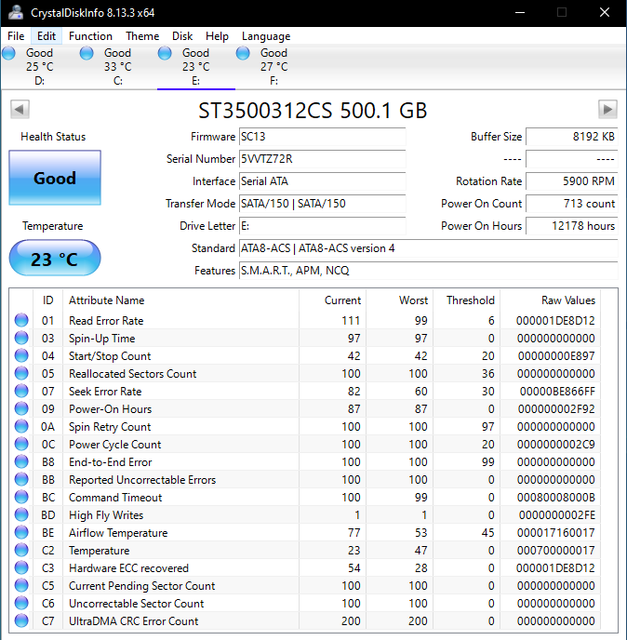627x640 pixels.
Task: Click the ST3500312CS 500.1 GB title
Action: pyautogui.click(x=313, y=110)
